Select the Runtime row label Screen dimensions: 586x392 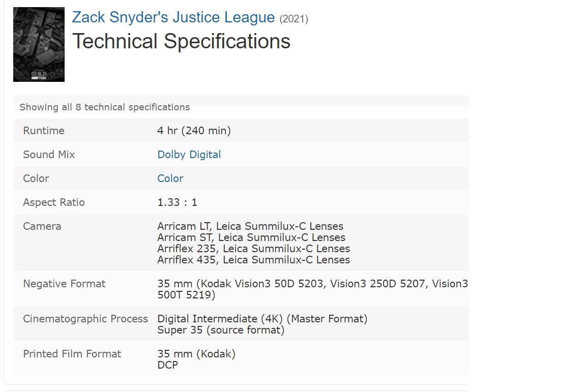click(x=44, y=131)
